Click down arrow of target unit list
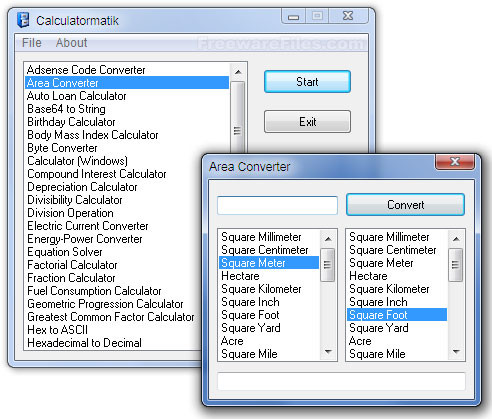The width and height of the screenshot is (492, 419). coord(456,352)
